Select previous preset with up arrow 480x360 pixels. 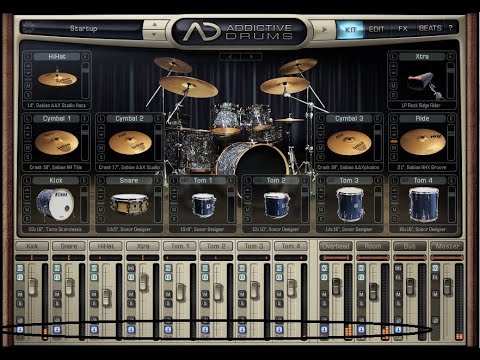click(x=154, y=25)
